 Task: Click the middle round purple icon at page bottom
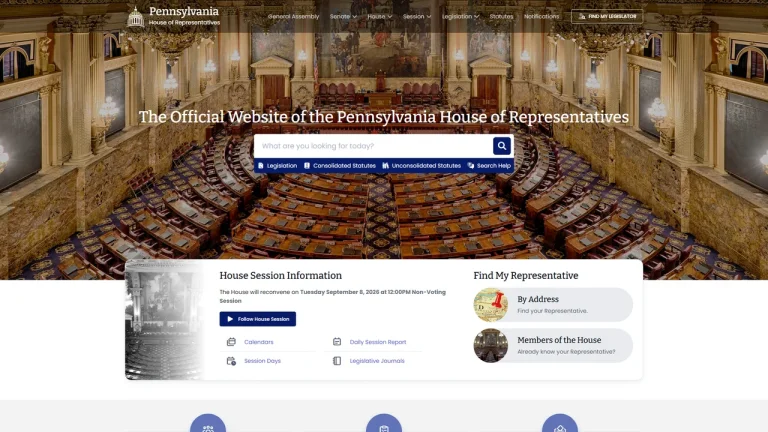(x=384, y=423)
